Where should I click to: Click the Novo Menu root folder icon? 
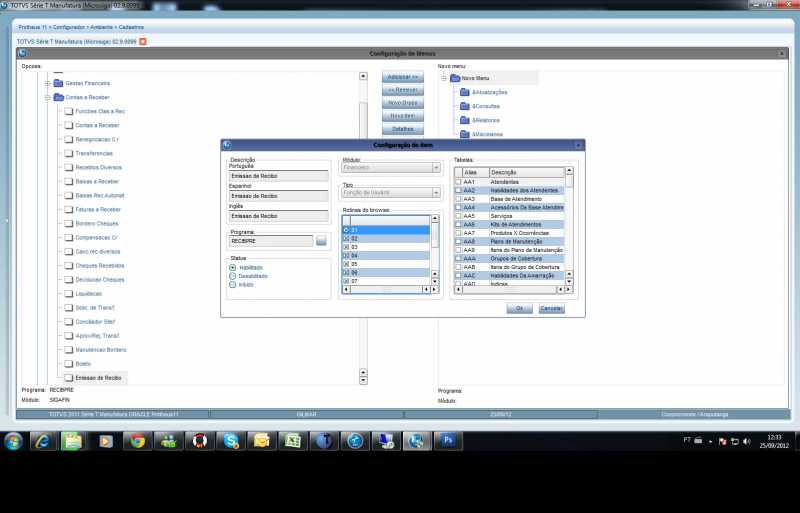[x=455, y=78]
